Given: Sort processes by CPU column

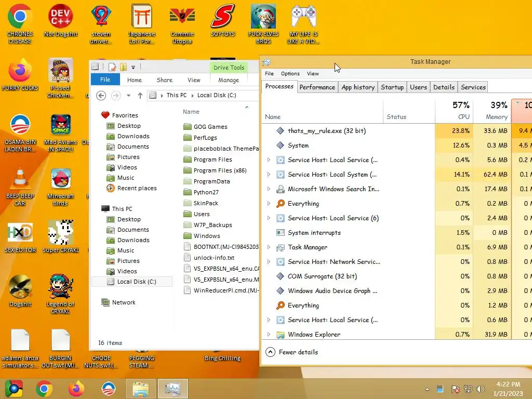Looking at the screenshot, I should coord(454,111).
